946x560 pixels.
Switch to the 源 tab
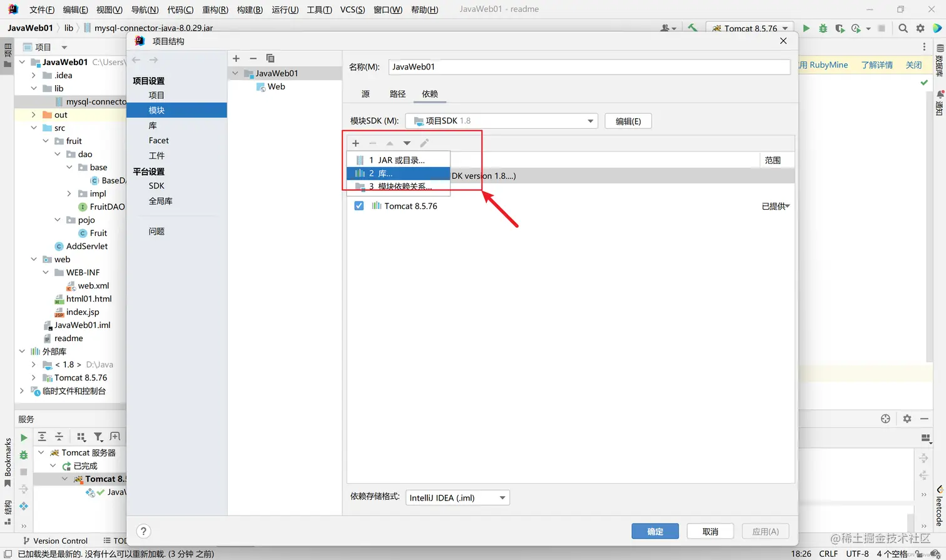click(x=365, y=94)
